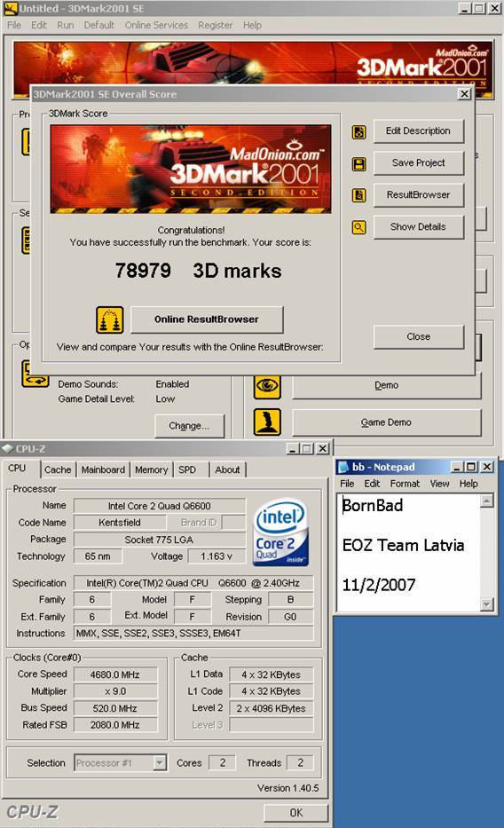Click OK in the CPU-Z window

296,813
